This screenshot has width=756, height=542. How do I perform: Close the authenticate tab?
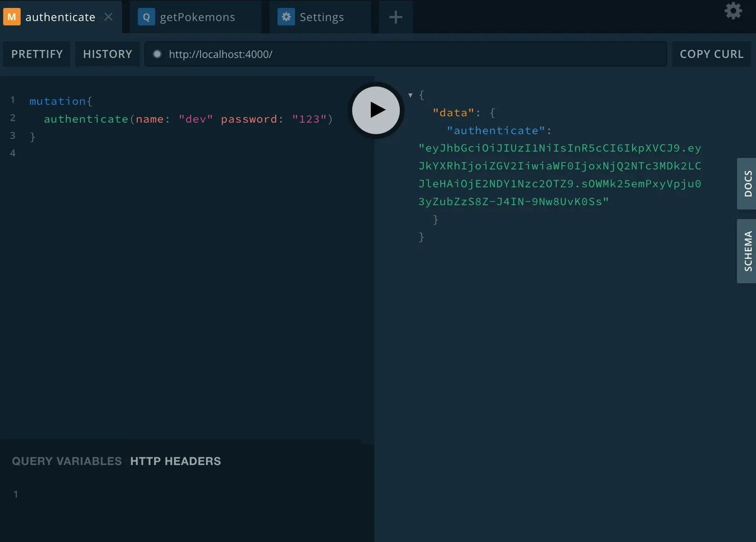[x=108, y=17]
